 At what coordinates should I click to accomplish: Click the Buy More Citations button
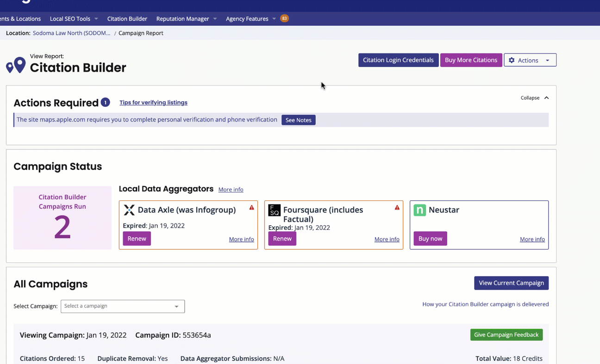(471, 60)
